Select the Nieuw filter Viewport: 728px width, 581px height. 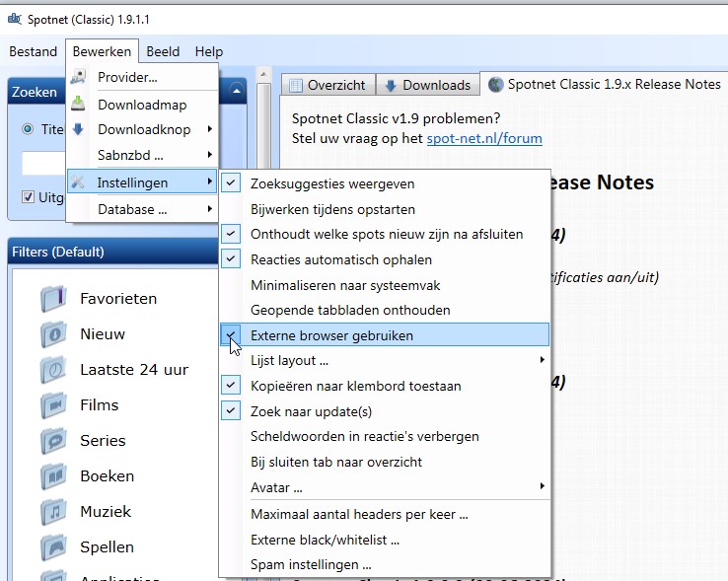coord(103,334)
